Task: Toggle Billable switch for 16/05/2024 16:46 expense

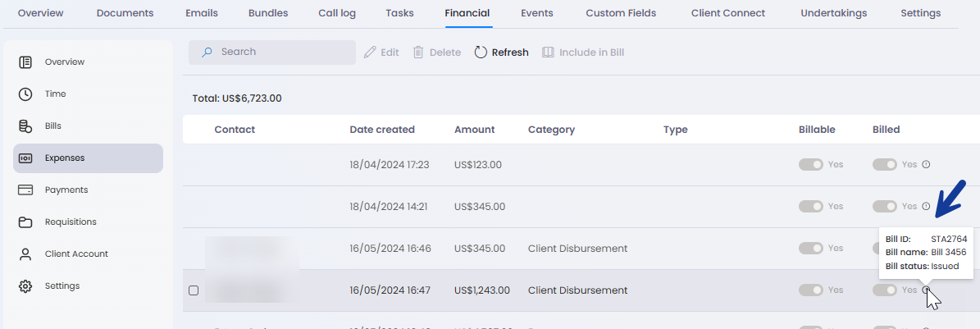Action: [810, 249]
